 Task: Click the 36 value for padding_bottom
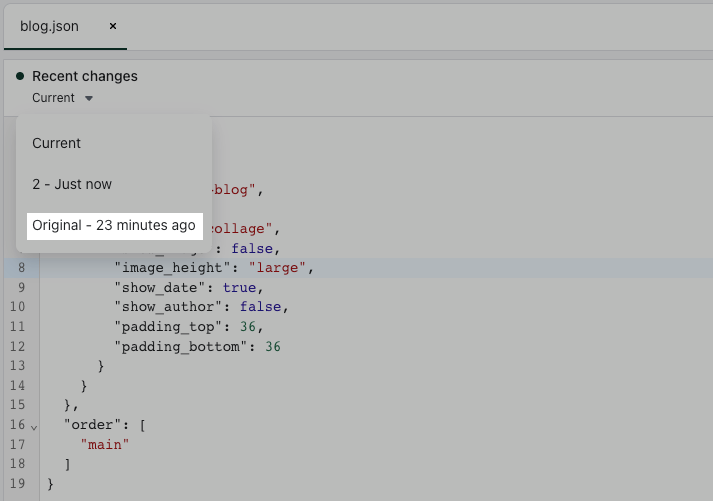pyautogui.click(x=272, y=346)
